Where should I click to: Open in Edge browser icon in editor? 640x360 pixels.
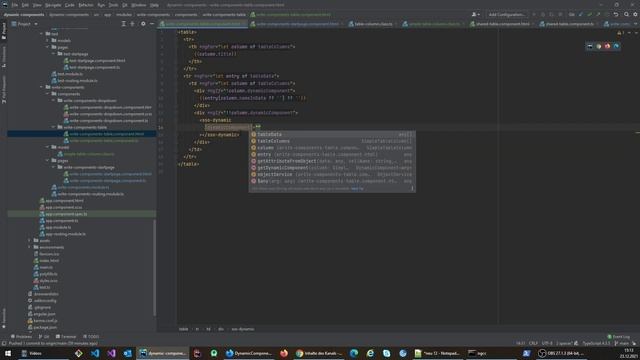tap(616, 47)
